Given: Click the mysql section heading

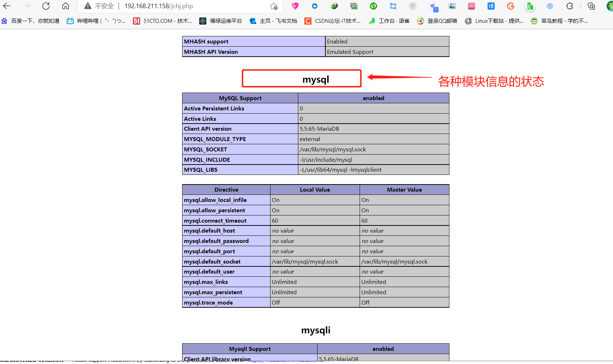Looking at the screenshot, I should point(316,79).
